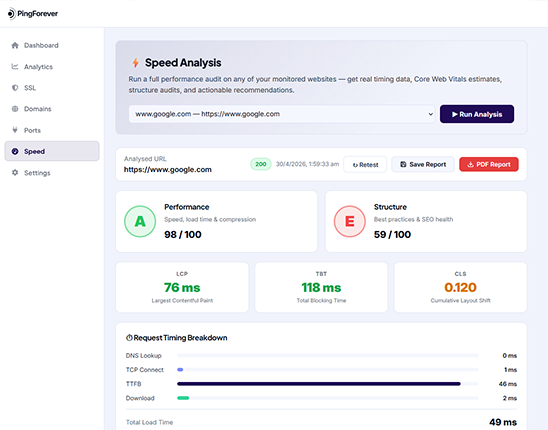This screenshot has height=430, width=548.
Task: Click the Retest button
Action: tap(365, 164)
